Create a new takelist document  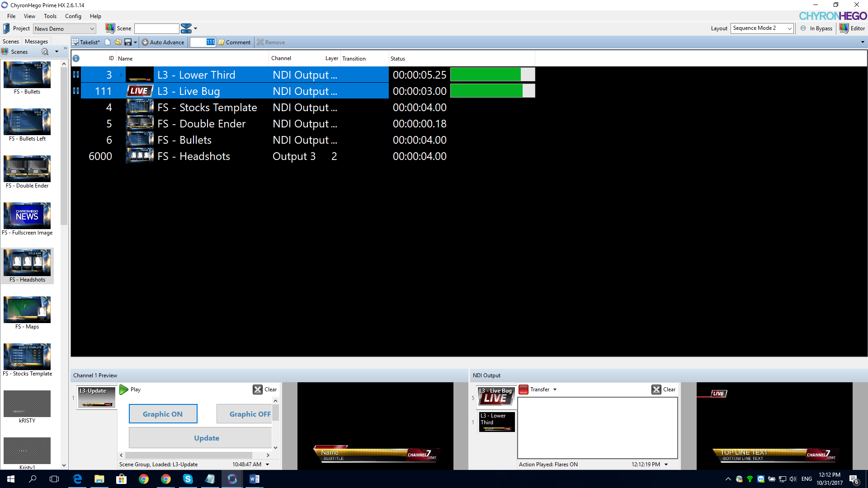point(108,42)
